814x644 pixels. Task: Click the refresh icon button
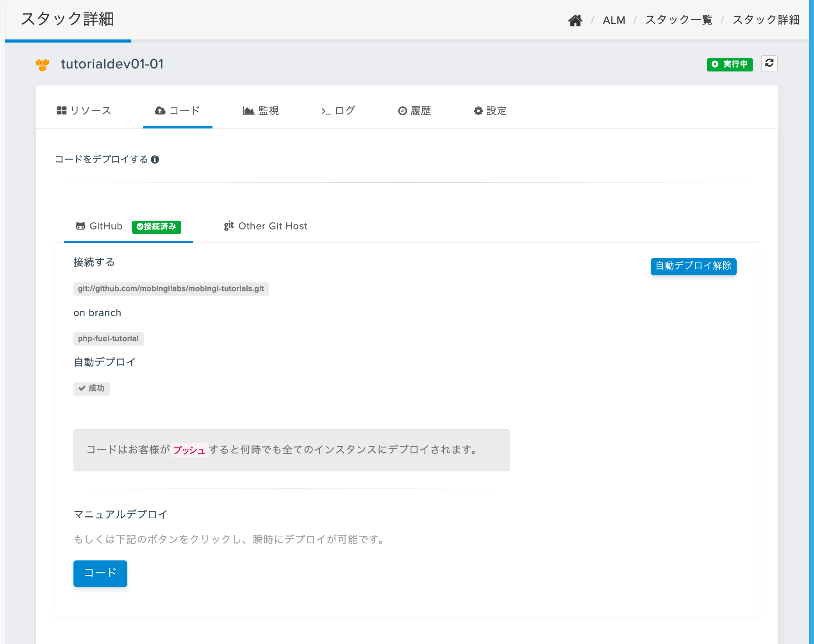click(769, 63)
